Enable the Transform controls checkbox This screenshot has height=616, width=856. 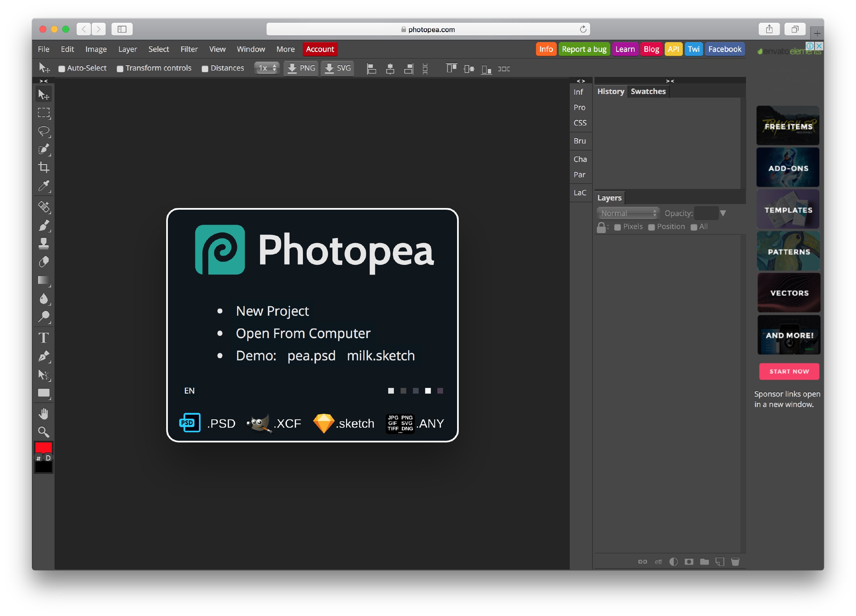120,69
